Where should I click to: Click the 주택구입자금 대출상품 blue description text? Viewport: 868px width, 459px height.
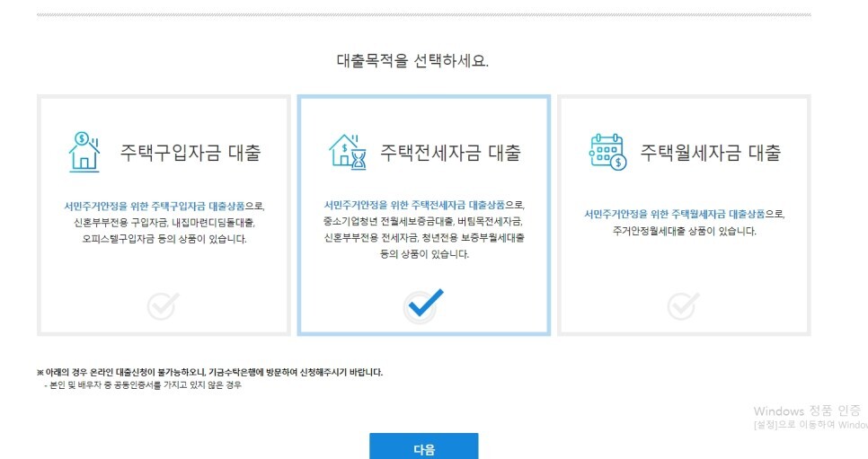point(155,207)
